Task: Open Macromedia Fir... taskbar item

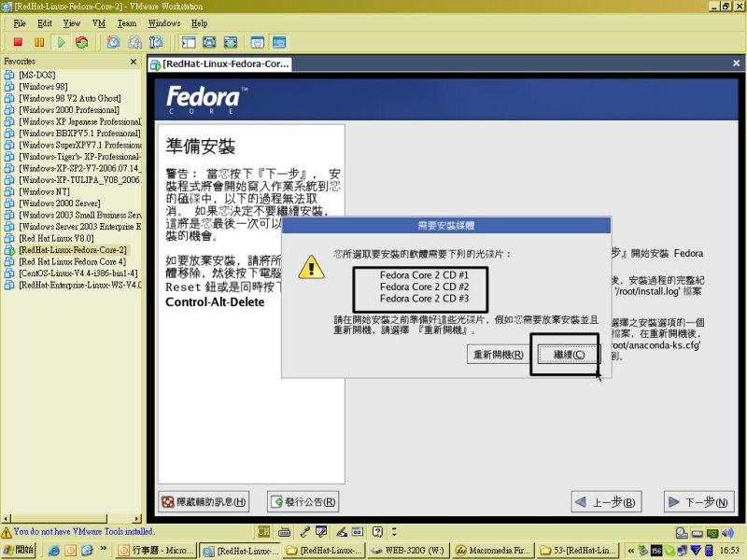Action: [493, 550]
